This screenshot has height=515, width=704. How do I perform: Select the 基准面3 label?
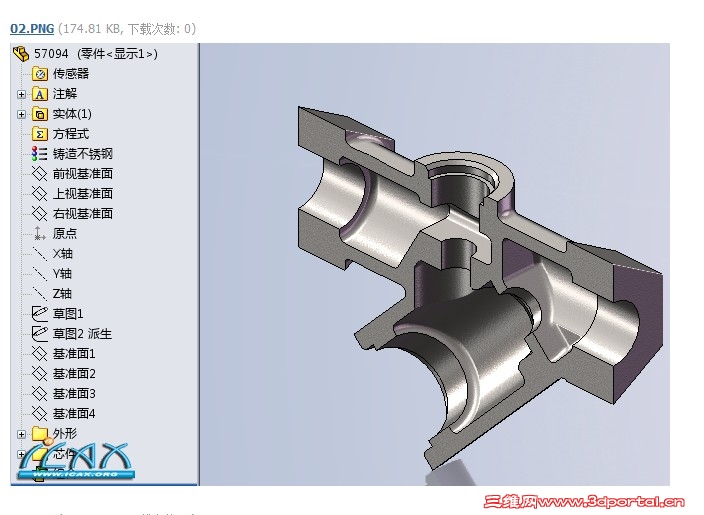tap(74, 394)
